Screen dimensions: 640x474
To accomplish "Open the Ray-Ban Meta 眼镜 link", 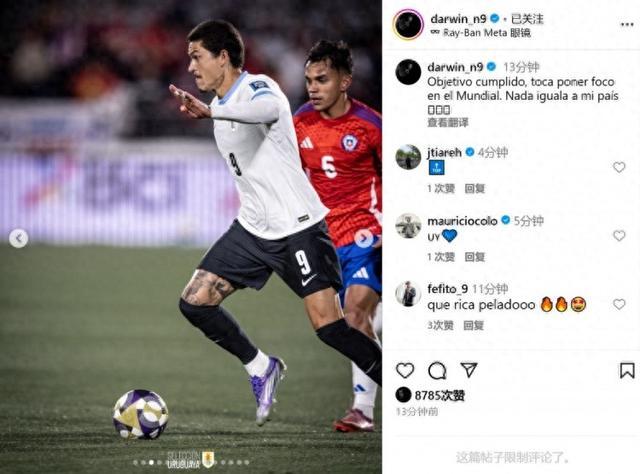I will click(x=481, y=33).
